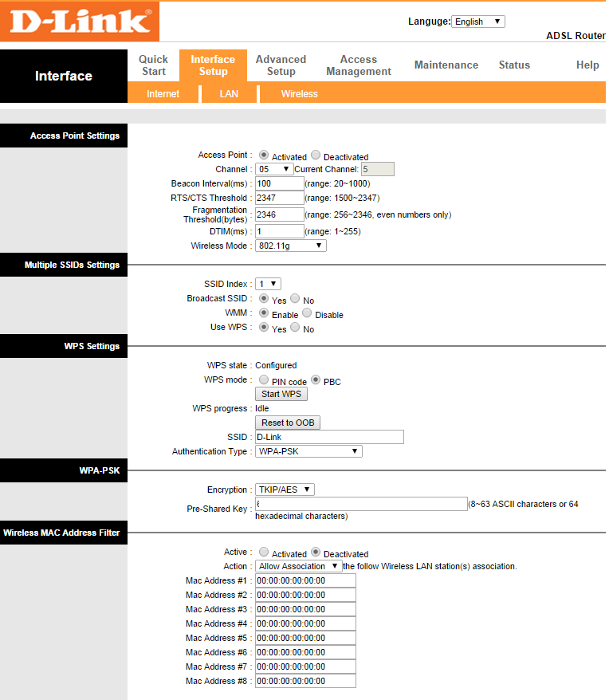This screenshot has height=700, width=609.
Task: Click the Mac Address #8 field
Action: coord(305,681)
